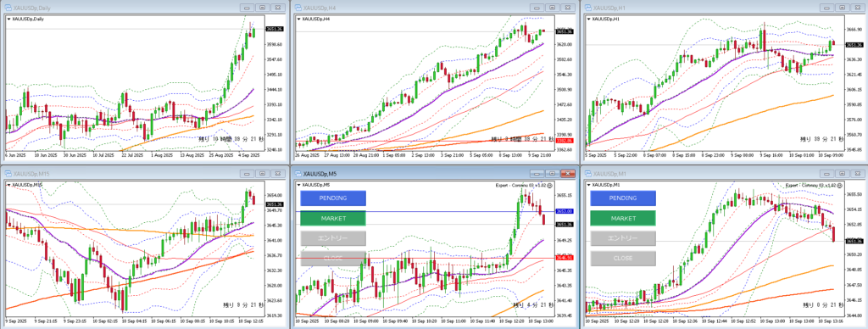
Task: Click the 3651.36 current price label in M15 chart
Action: coord(274,204)
